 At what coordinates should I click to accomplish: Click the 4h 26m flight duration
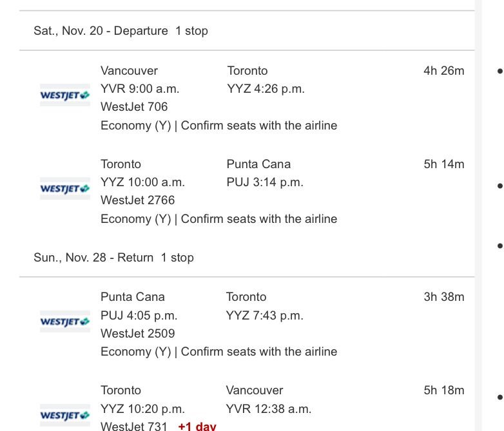point(443,71)
